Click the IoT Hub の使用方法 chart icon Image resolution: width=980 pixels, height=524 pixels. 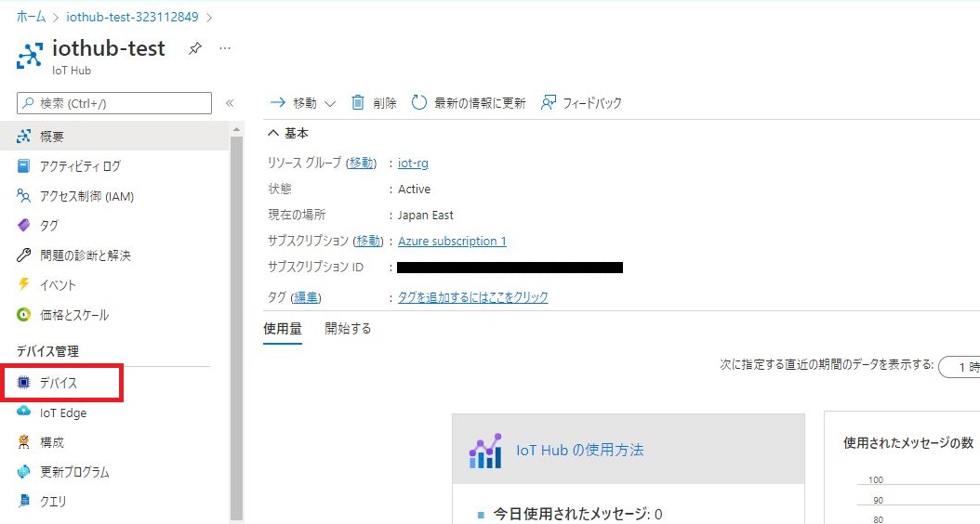coord(485,451)
